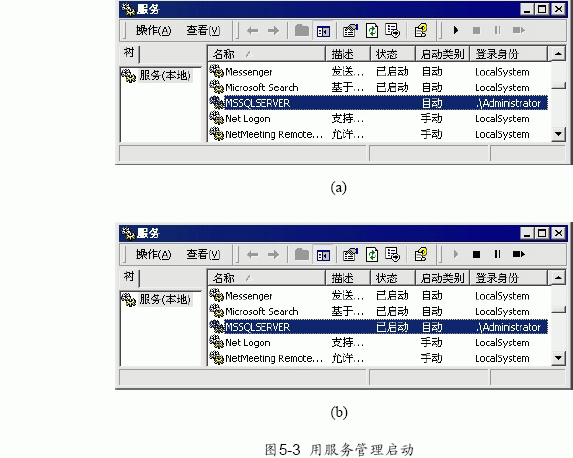
Task: Start service with play button in window (a)
Action: [456, 30]
